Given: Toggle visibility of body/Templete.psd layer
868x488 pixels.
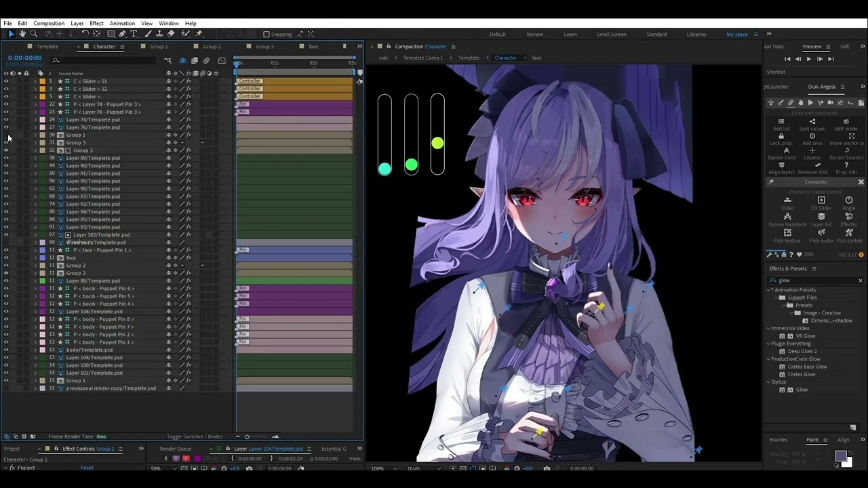Looking at the screenshot, I should (x=6, y=350).
